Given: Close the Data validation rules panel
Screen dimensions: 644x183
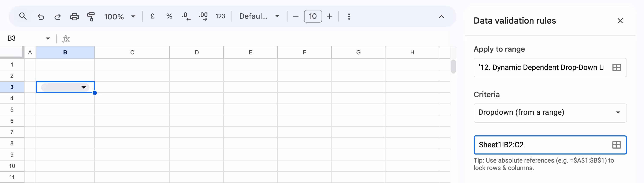Looking at the screenshot, I should coord(621,21).
